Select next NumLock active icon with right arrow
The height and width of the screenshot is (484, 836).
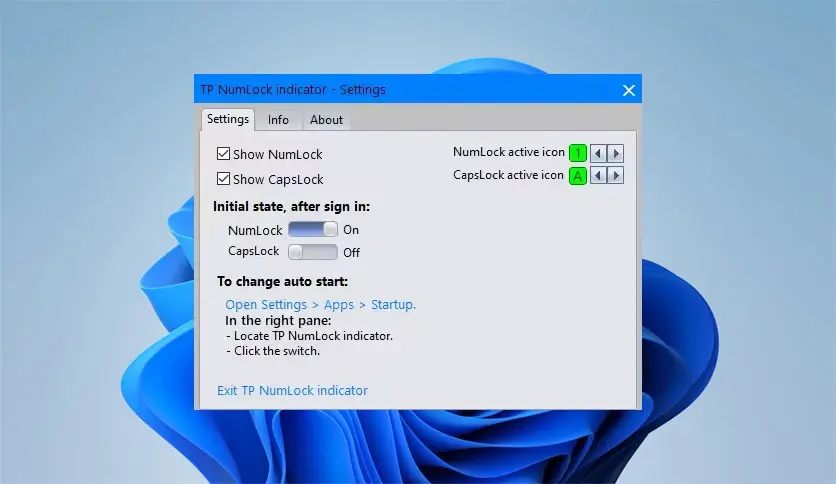(616, 154)
